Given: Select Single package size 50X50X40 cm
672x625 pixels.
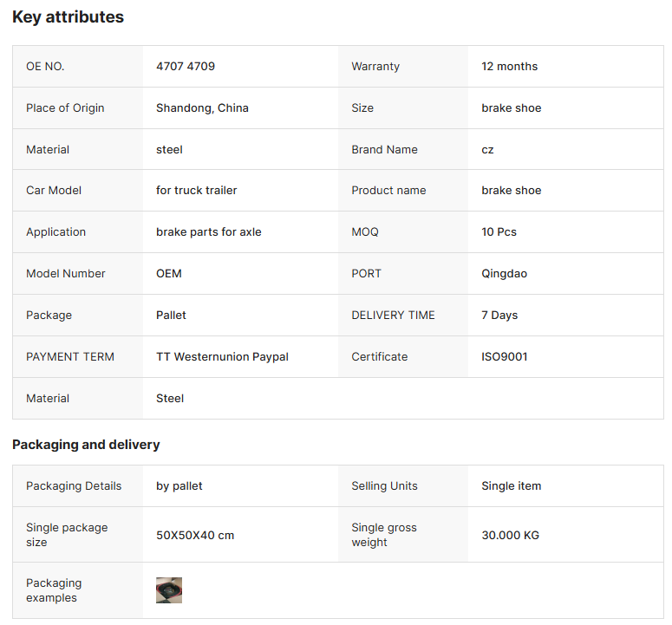Looking at the screenshot, I should (x=195, y=535).
